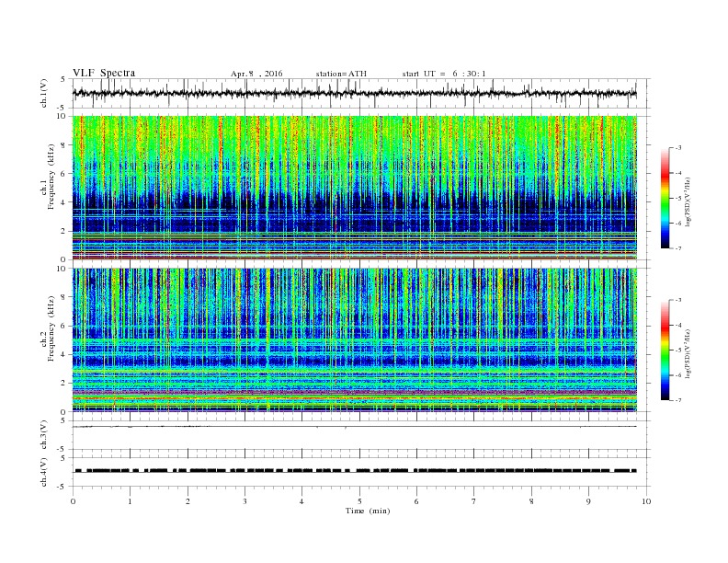Click the ch.2 colorbar "log(PSD)(V²/Hz)" label
Viewport: 728px width, 563px height.
688,352
